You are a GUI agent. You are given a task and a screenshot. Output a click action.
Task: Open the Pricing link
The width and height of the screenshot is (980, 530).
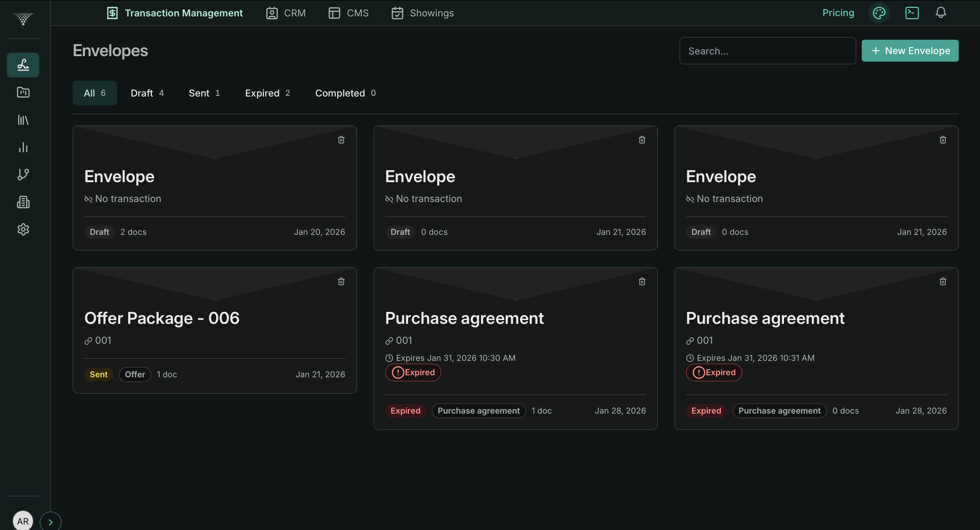838,13
